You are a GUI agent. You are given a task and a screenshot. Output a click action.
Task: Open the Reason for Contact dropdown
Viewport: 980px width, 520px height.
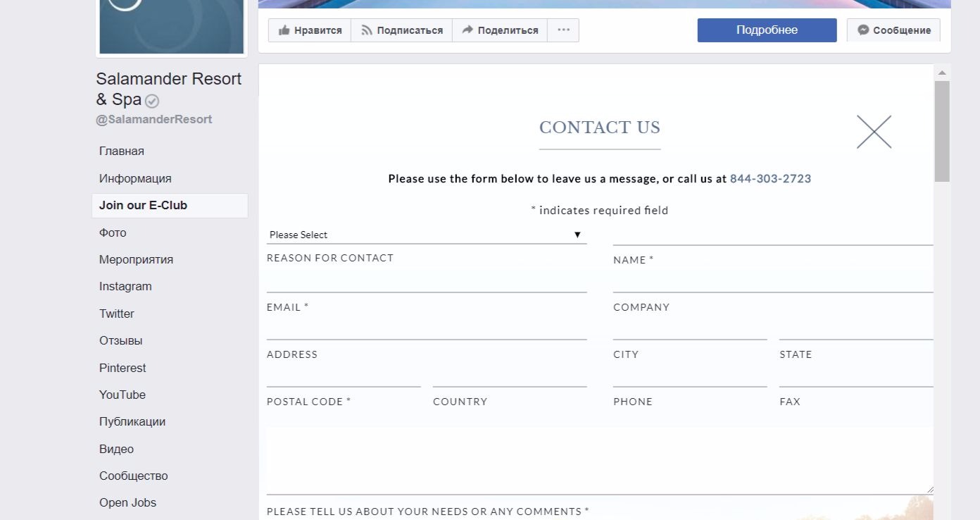coord(426,235)
